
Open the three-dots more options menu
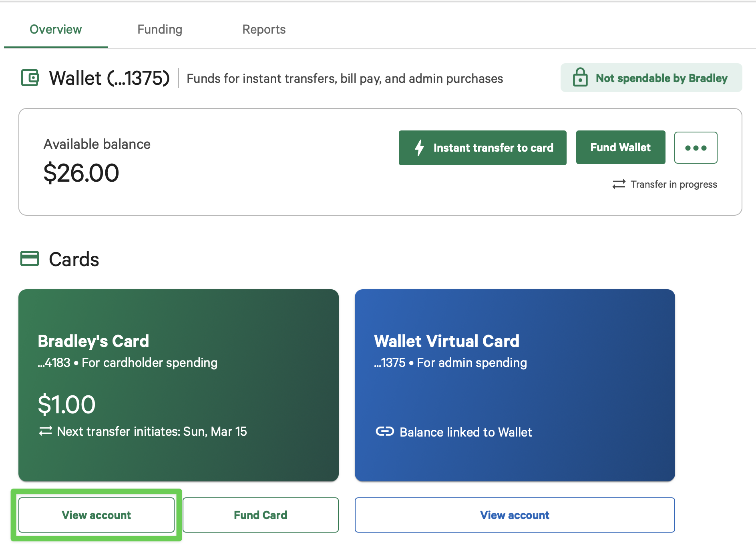[x=696, y=148]
